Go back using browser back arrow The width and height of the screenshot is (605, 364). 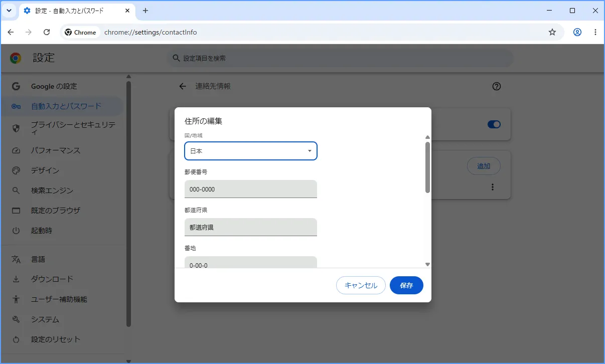[11, 32]
